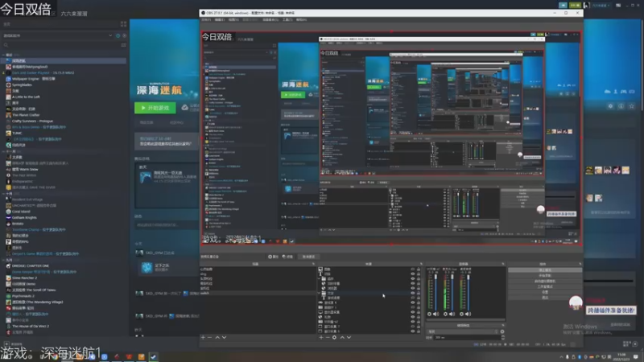The image size is (644, 362).
Task: Click the add scene plus icon in OBS
Action: 203,337
